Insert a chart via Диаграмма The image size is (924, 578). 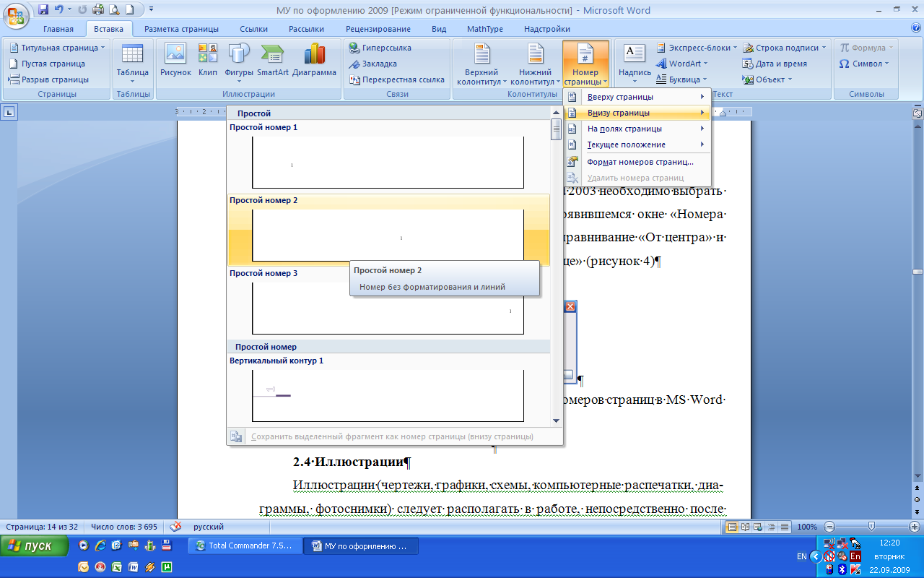(315, 60)
